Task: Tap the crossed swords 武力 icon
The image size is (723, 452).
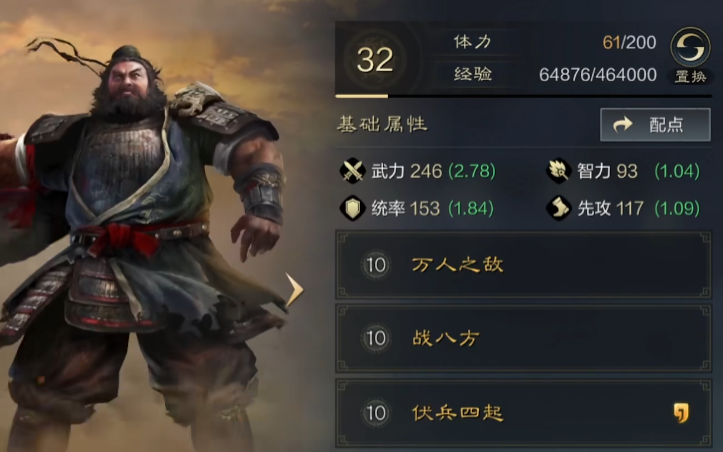Action: (x=353, y=171)
